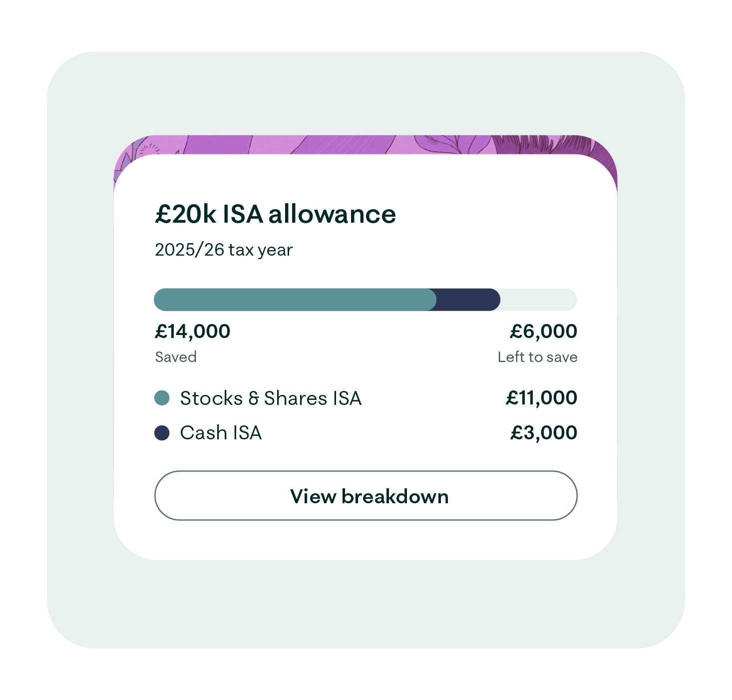The image size is (732, 700).
Task: Click the Left to save caption
Action: pos(537,357)
